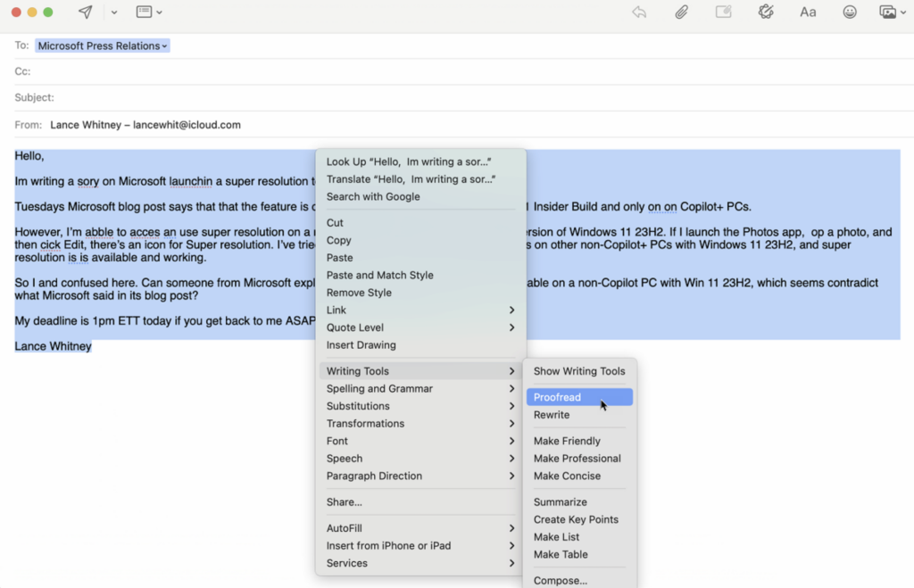This screenshot has width=914, height=588.
Task: Click the Apple Intelligence toolbar icon
Action: (x=766, y=12)
